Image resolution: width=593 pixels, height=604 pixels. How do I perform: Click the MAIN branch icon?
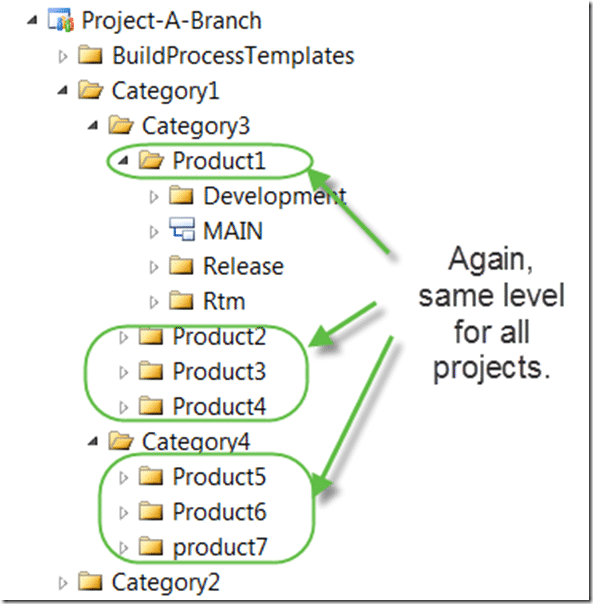(x=182, y=230)
